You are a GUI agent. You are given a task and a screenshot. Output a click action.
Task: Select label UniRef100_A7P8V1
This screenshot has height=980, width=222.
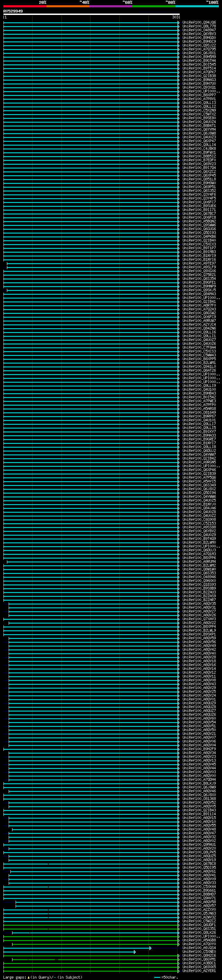point(199,99)
